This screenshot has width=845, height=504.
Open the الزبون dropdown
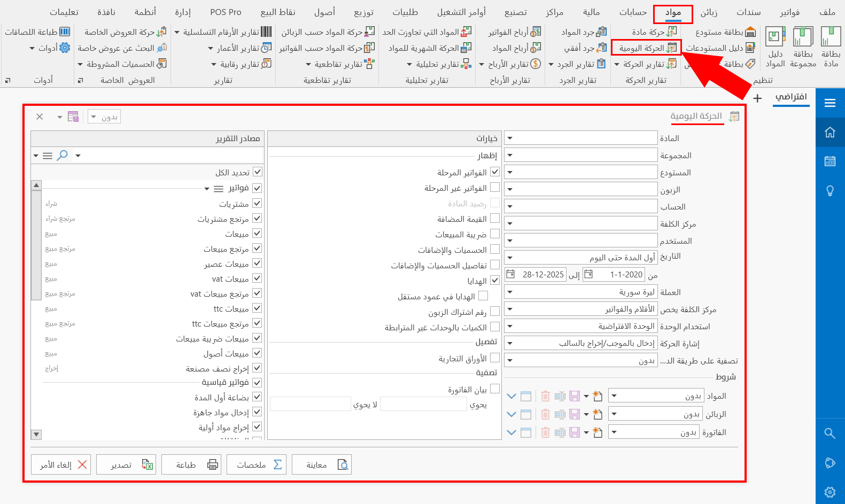pos(509,189)
